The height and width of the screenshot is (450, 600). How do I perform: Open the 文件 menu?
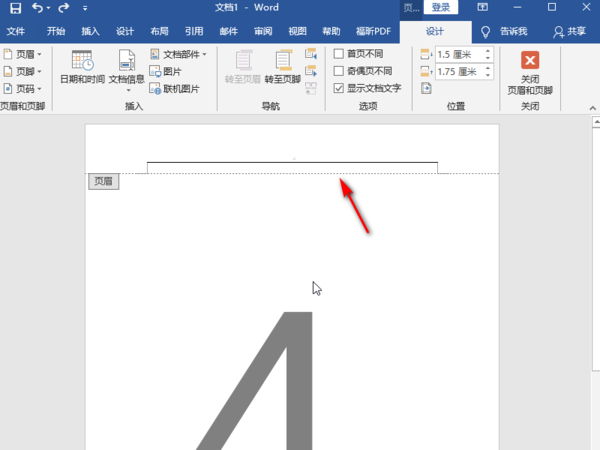[x=16, y=31]
